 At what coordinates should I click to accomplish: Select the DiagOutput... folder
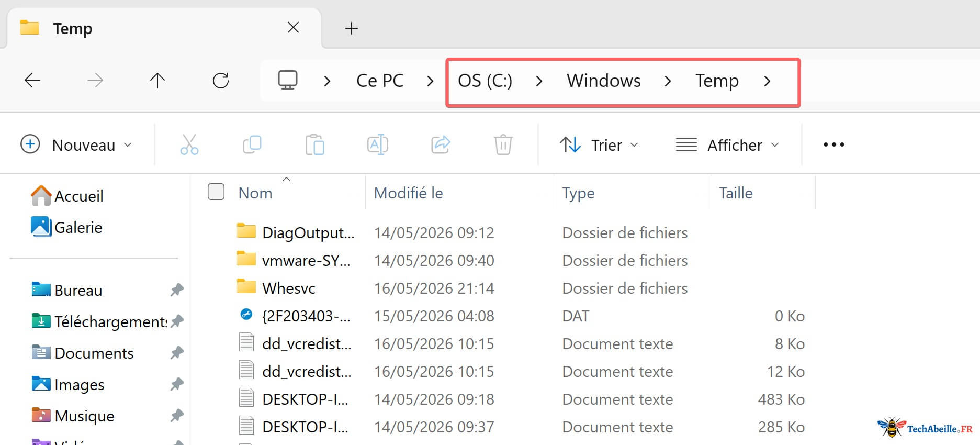coord(308,232)
